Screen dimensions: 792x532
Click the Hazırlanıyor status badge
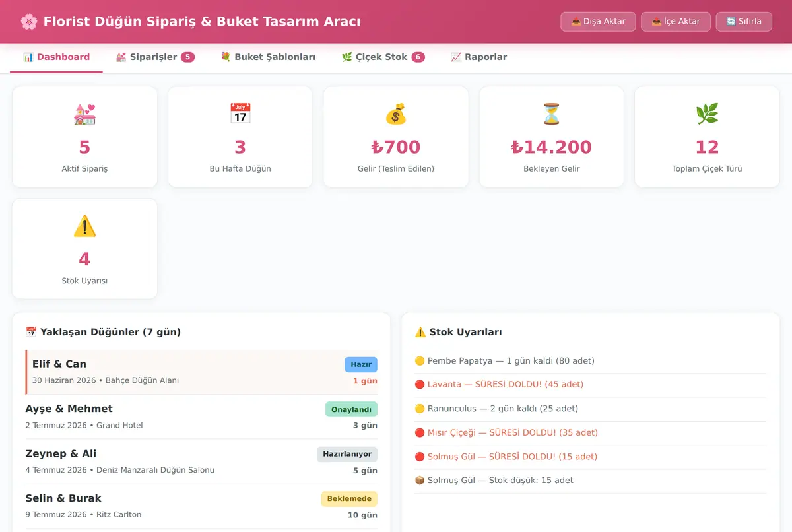click(x=347, y=454)
